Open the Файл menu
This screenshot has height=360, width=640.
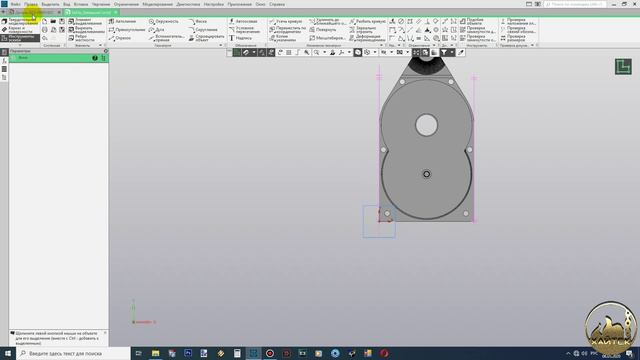(16, 4)
